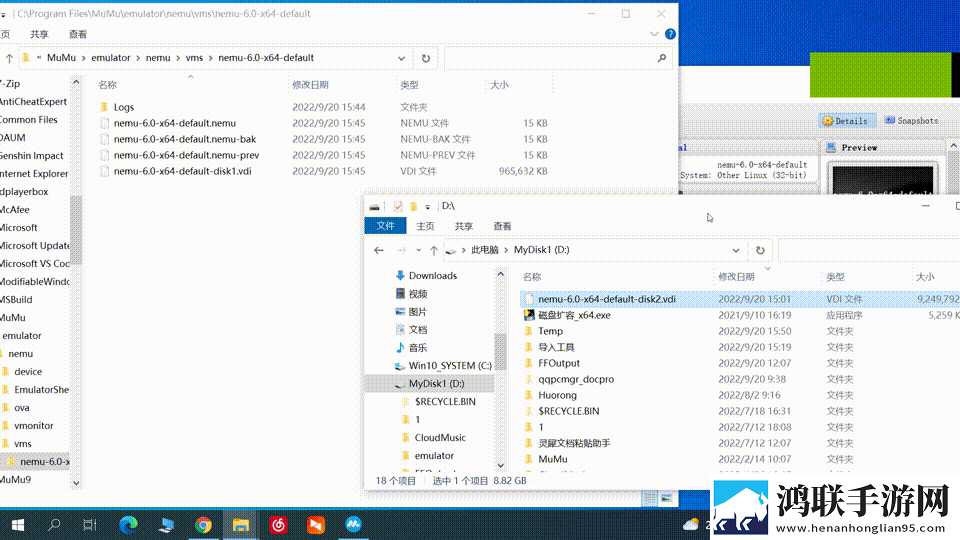Switch to details view in D: window
The image size is (960, 540).
(650, 499)
